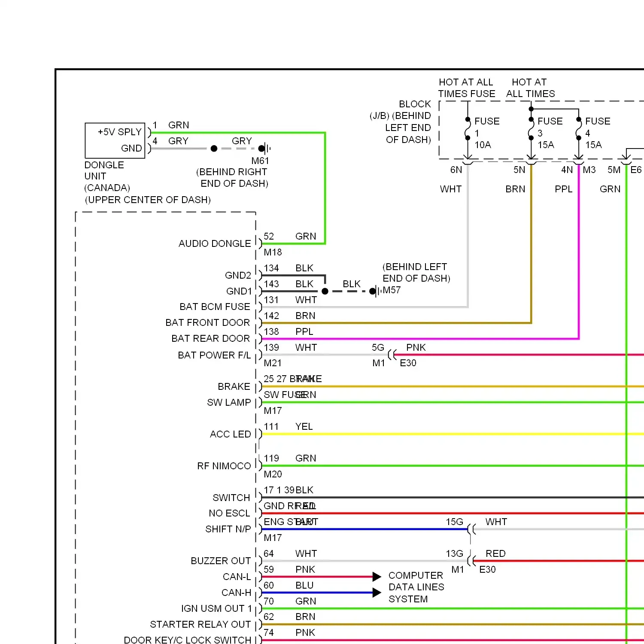This screenshot has height=644, width=644.
Task: Click ground point label "M57"
Action: [392, 290]
